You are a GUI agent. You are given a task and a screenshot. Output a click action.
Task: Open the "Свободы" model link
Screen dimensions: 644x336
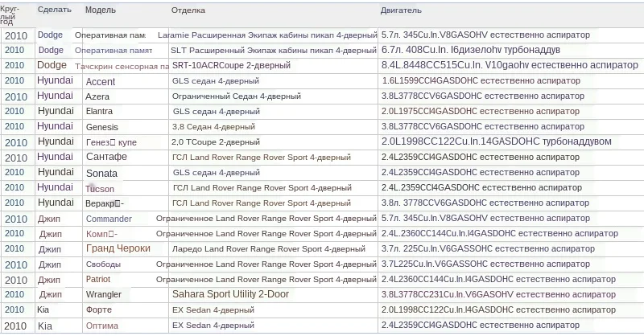(x=103, y=264)
